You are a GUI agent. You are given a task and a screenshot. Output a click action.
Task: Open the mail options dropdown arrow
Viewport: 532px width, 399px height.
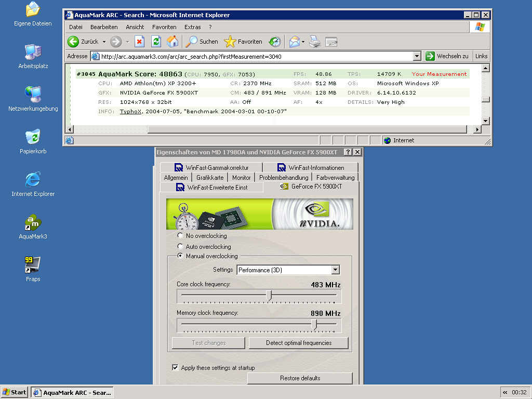303,42
